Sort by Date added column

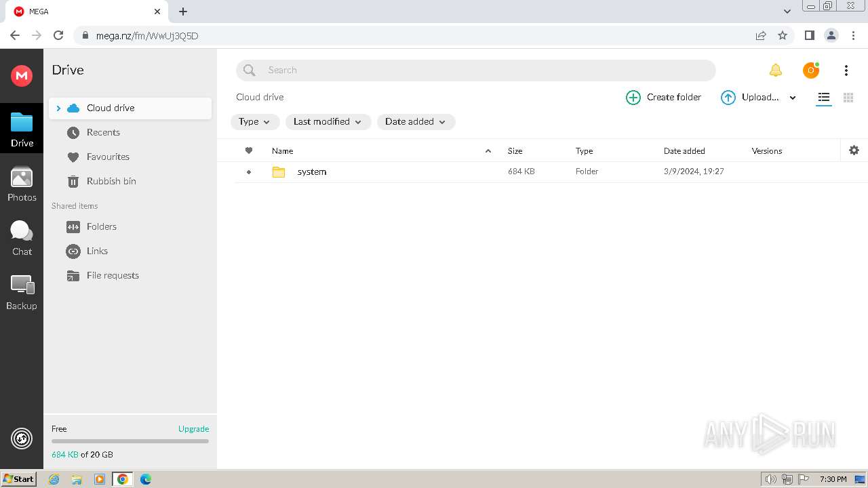pos(684,151)
